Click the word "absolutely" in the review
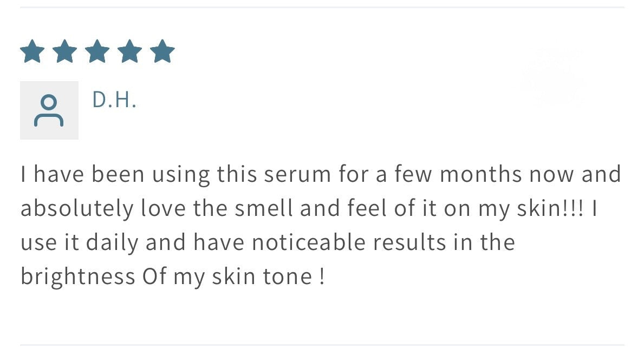644x362 pixels. pos(76,209)
